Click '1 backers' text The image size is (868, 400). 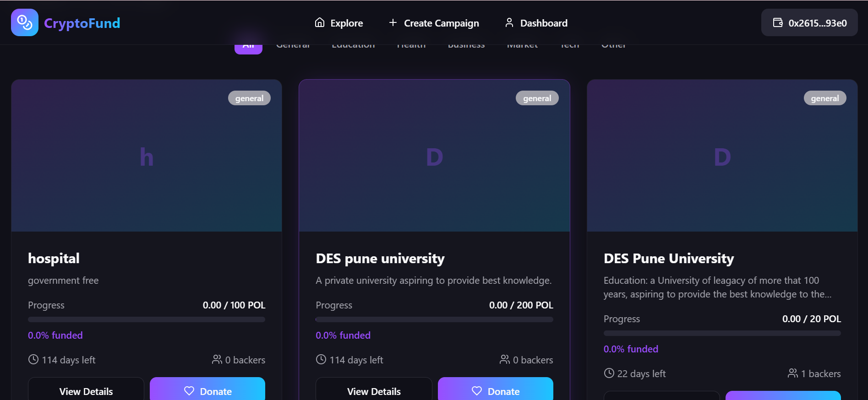[x=821, y=373]
